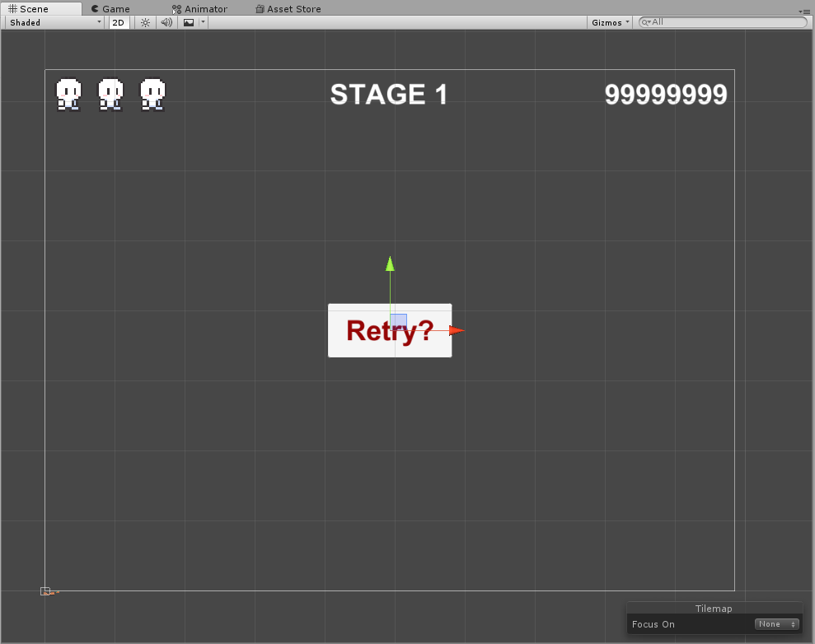Select the first life character sprite
This screenshot has width=815, height=644.
pyautogui.click(x=68, y=95)
